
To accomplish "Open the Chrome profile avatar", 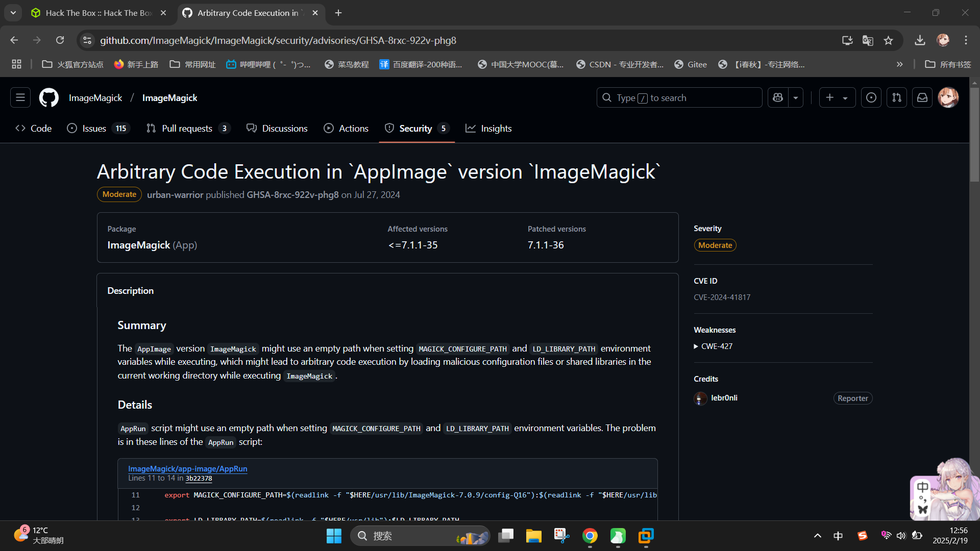I will (943, 40).
